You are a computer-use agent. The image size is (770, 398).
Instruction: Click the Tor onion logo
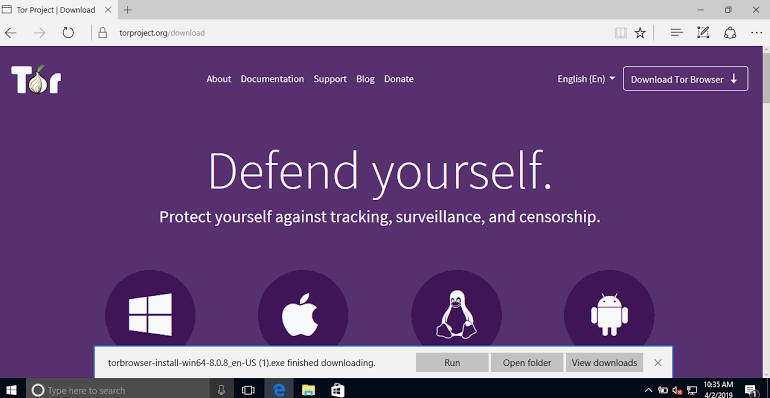pyautogui.click(x=36, y=79)
